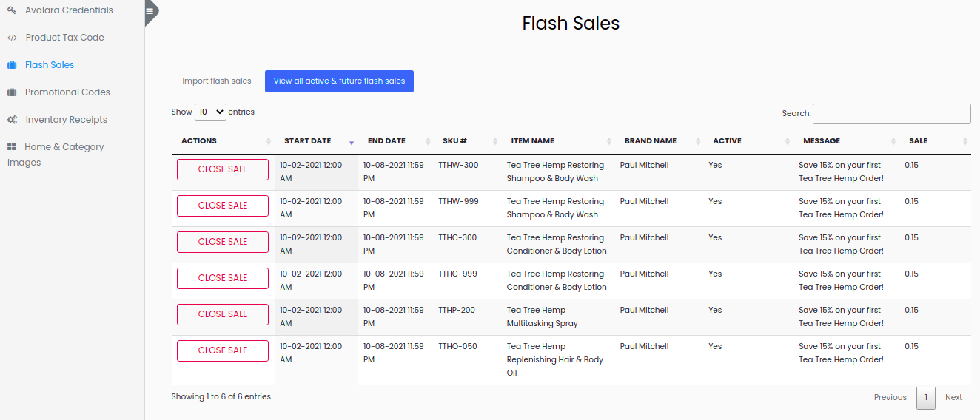Open the Show entries count dropdown

point(210,112)
